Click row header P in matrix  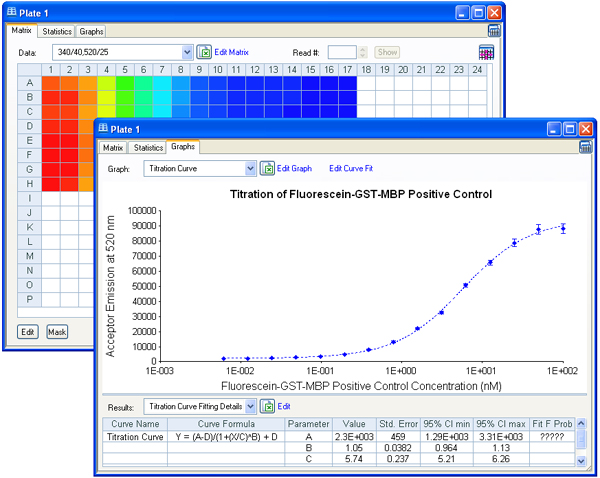29,299
